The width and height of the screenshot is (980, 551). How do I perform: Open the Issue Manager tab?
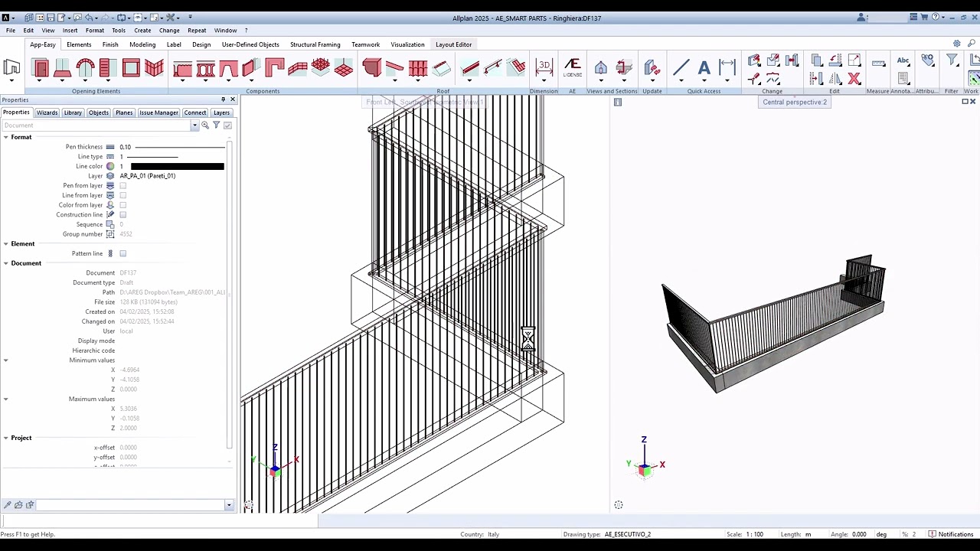coord(158,112)
